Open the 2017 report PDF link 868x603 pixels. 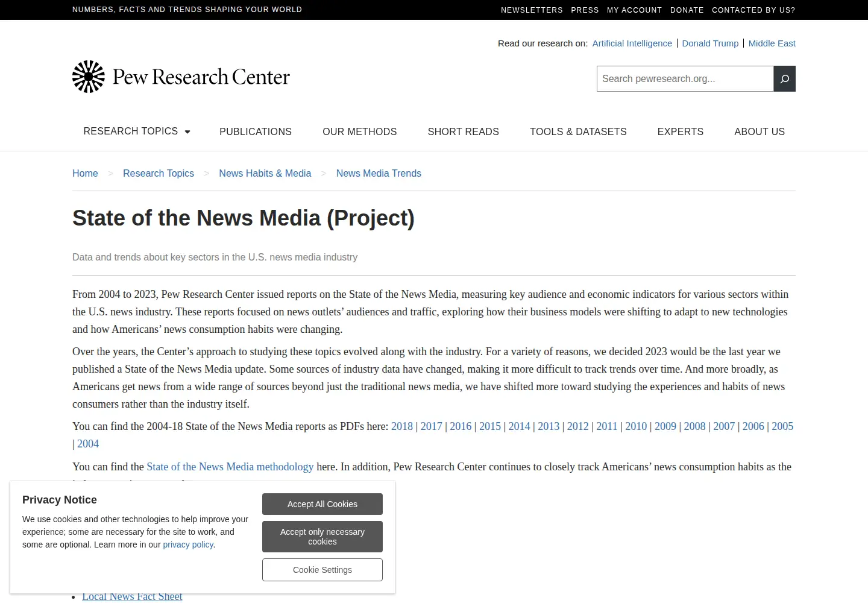tap(432, 426)
